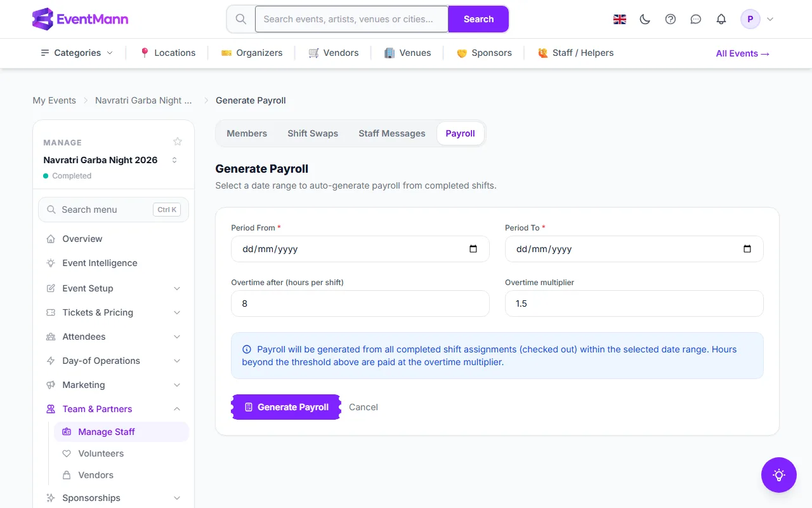
Task: Open calendar picker for Period To
Action: (747, 249)
